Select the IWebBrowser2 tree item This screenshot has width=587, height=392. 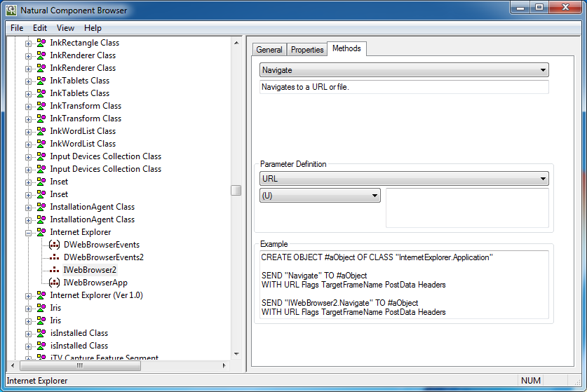(x=90, y=270)
